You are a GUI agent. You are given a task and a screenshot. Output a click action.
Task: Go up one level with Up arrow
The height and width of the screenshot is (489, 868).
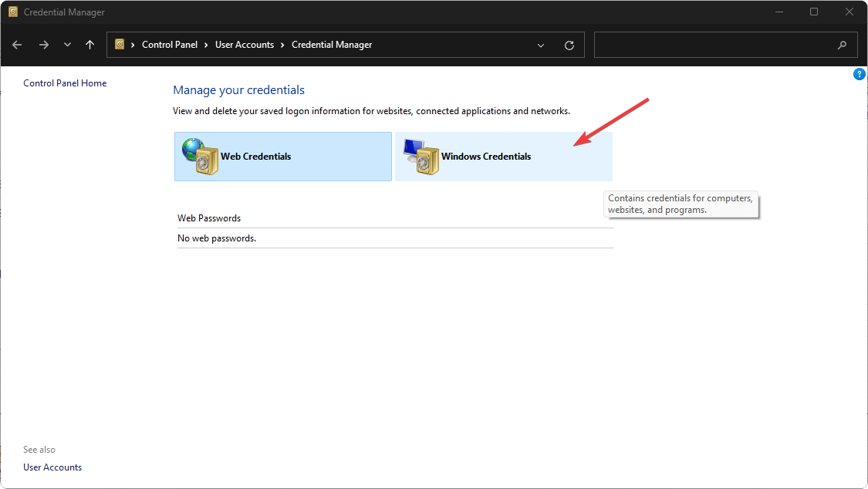(90, 45)
